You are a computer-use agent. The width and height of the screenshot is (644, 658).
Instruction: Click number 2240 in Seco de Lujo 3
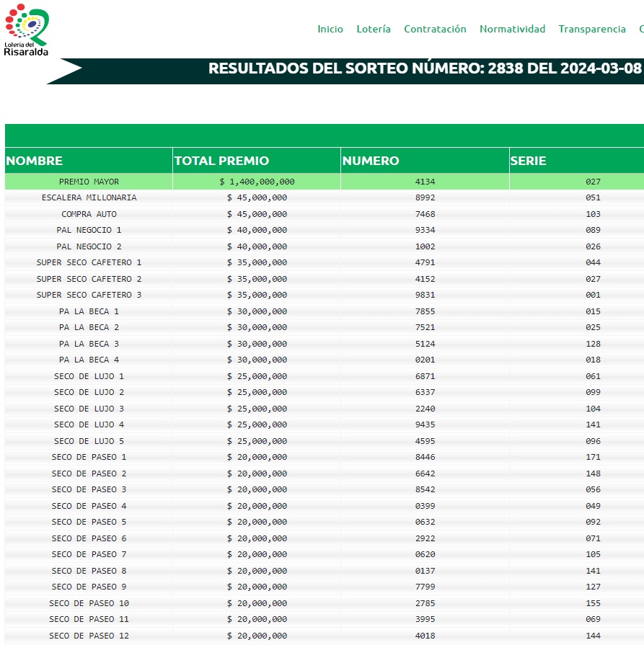coord(425,409)
